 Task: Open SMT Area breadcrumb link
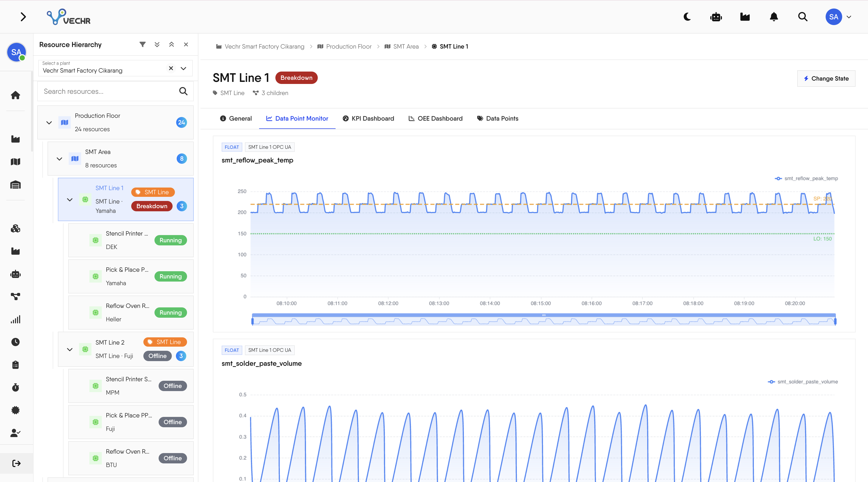point(402,46)
